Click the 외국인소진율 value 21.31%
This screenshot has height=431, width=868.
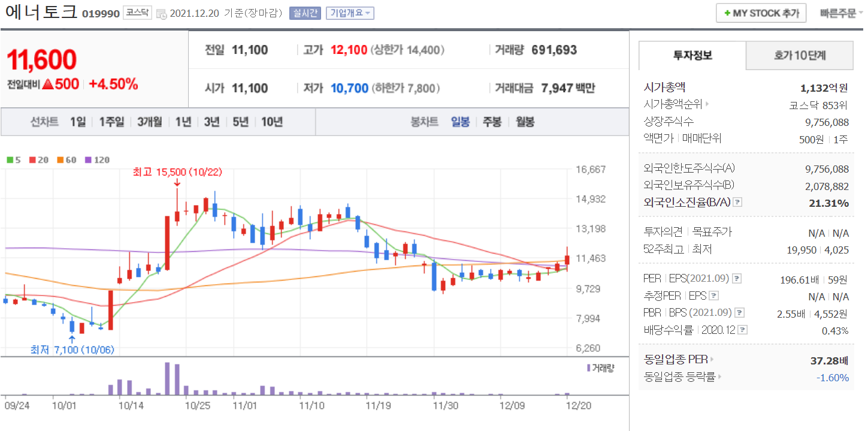tap(829, 203)
